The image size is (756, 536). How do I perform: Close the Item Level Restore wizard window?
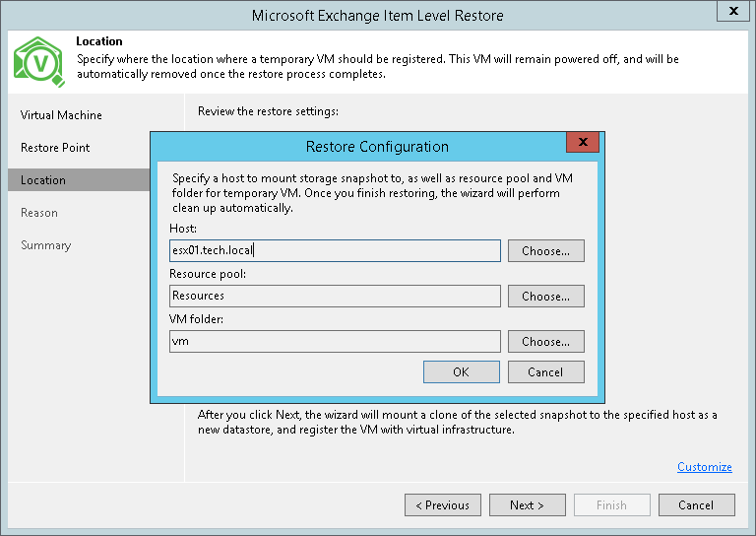(733, 11)
